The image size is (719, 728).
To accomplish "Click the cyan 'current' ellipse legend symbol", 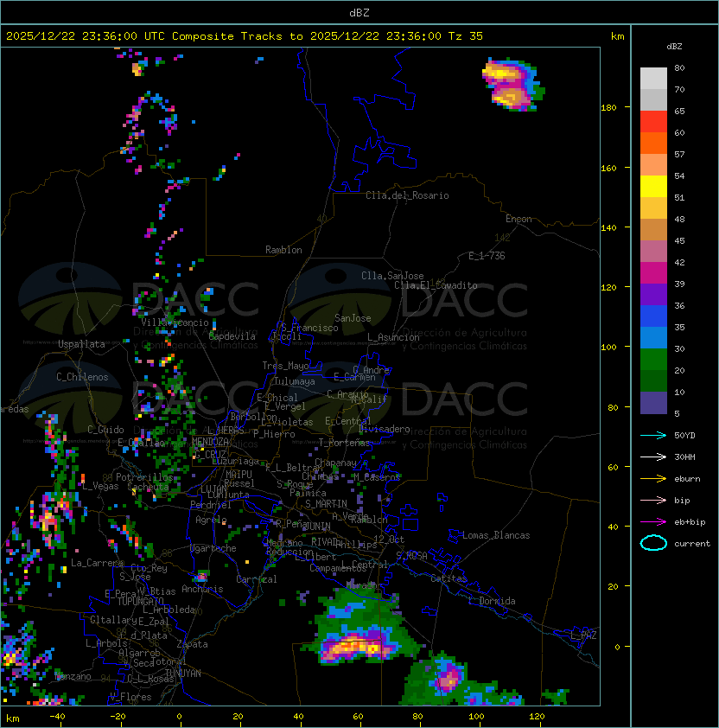I will (653, 543).
